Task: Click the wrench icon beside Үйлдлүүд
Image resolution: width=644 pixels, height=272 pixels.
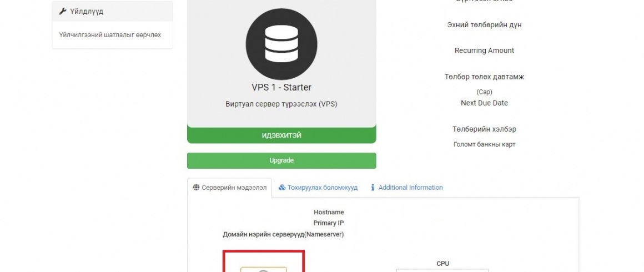Action: [x=62, y=12]
